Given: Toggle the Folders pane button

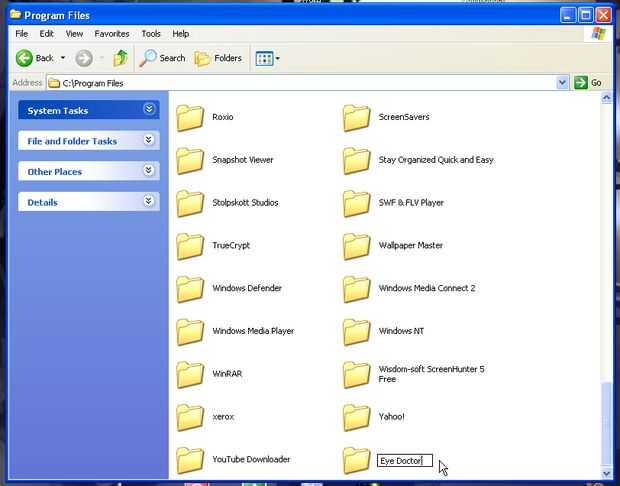Looking at the screenshot, I should point(218,58).
